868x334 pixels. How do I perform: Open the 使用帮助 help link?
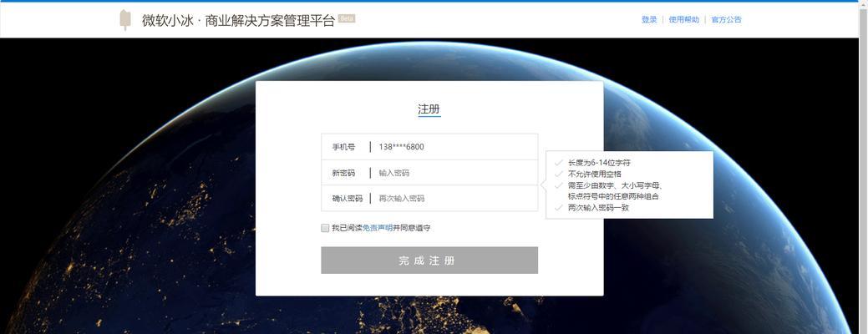pyautogui.click(x=683, y=19)
